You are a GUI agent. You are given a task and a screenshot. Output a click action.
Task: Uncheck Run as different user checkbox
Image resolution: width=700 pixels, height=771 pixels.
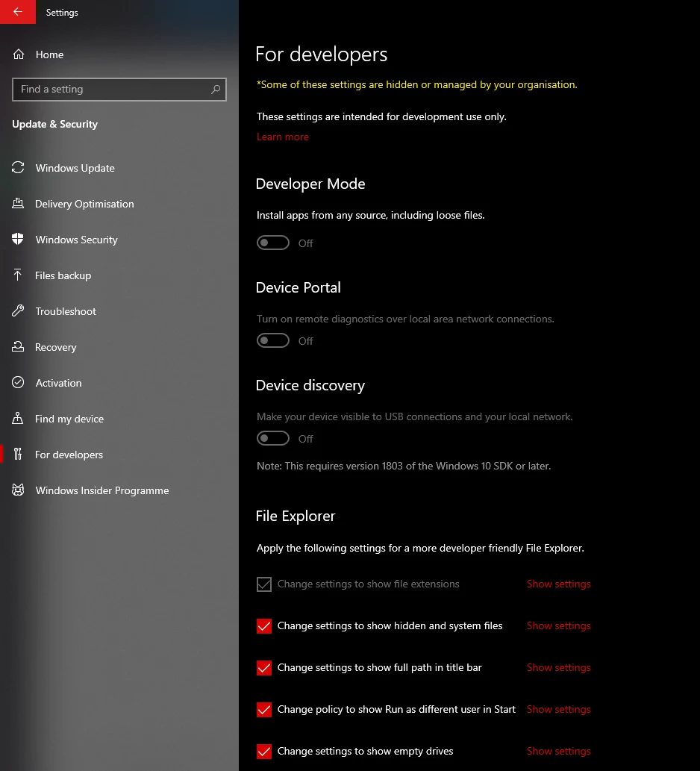(x=264, y=710)
